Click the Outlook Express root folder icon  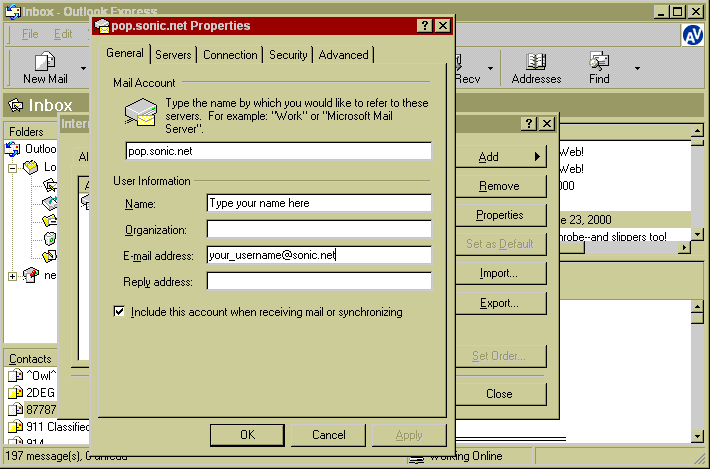tap(13, 149)
